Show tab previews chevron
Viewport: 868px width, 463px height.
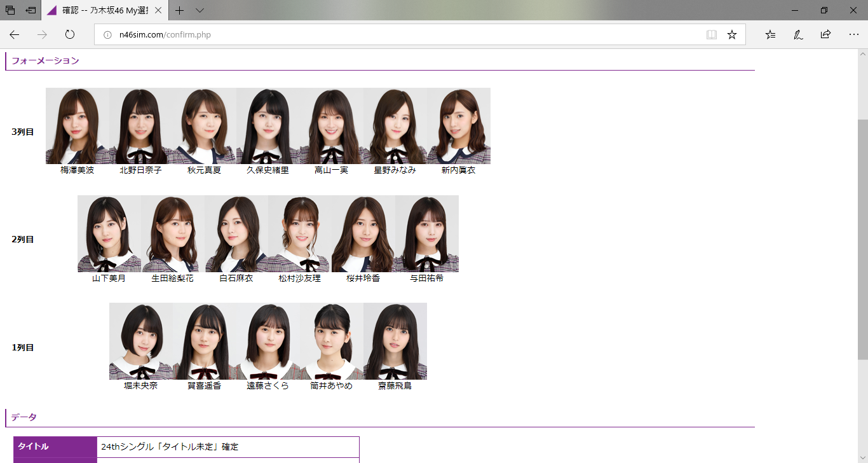[x=200, y=10]
